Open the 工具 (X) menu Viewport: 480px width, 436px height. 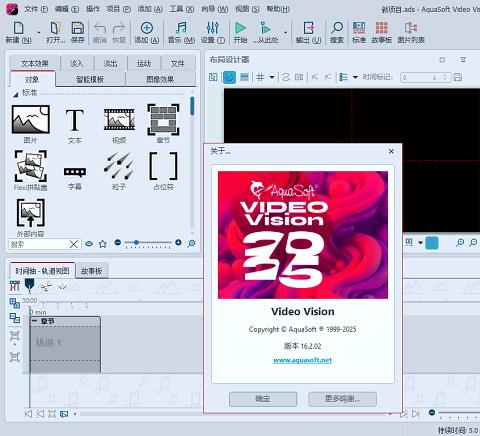click(x=182, y=9)
